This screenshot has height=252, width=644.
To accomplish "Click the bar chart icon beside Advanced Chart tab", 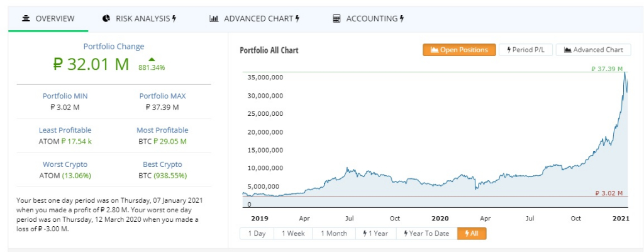I will point(214,19).
